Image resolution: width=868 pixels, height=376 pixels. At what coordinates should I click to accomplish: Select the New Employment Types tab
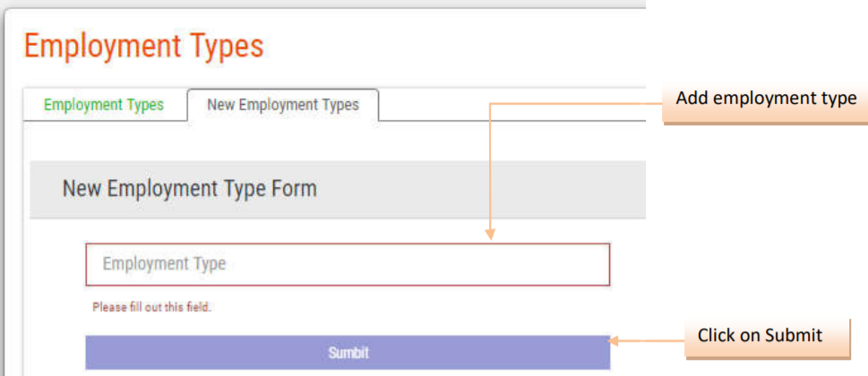click(282, 105)
